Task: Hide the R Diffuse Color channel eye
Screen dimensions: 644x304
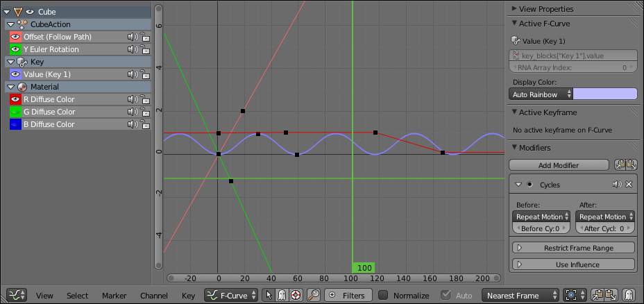Action: (x=15, y=99)
